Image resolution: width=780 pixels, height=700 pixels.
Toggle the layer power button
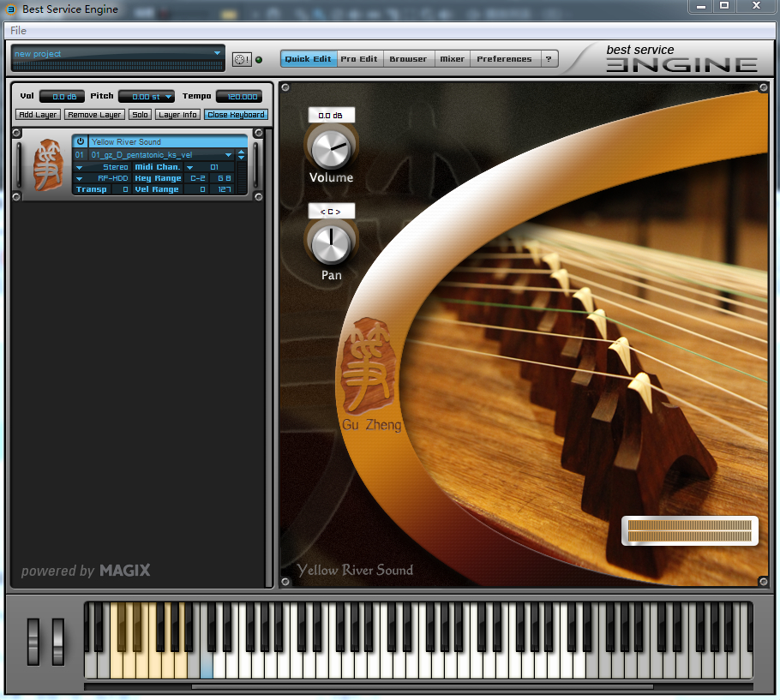pyautogui.click(x=80, y=141)
